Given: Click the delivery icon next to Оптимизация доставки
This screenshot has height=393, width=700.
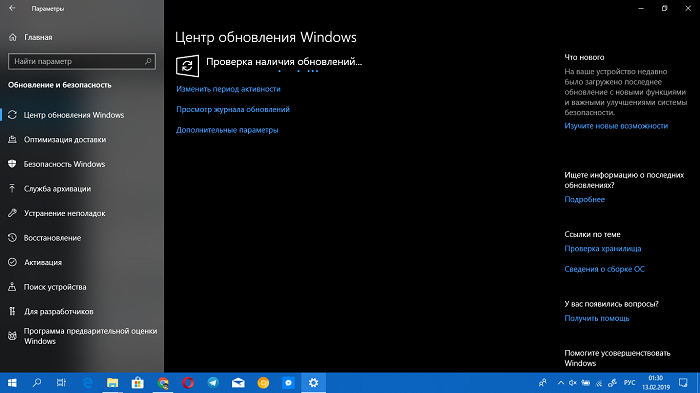Looking at the screenshot, I should coord(12,139).
